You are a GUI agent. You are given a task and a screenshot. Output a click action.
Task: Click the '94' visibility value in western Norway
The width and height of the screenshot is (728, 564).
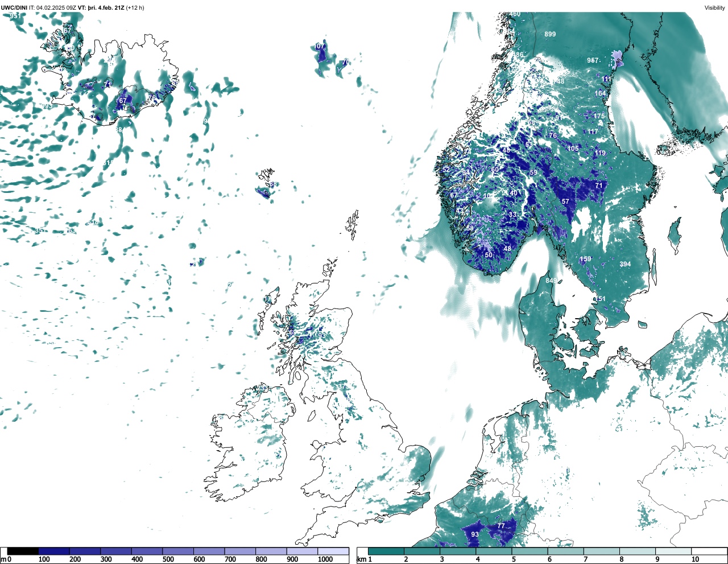(466, 172)
